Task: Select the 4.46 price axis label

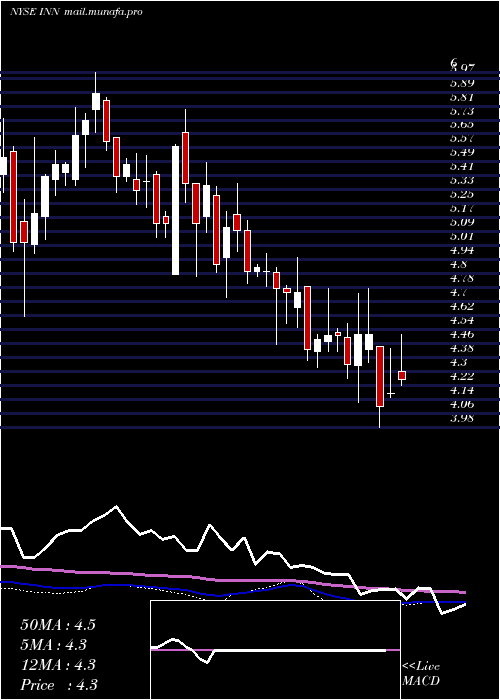Action: coord(462,334)
